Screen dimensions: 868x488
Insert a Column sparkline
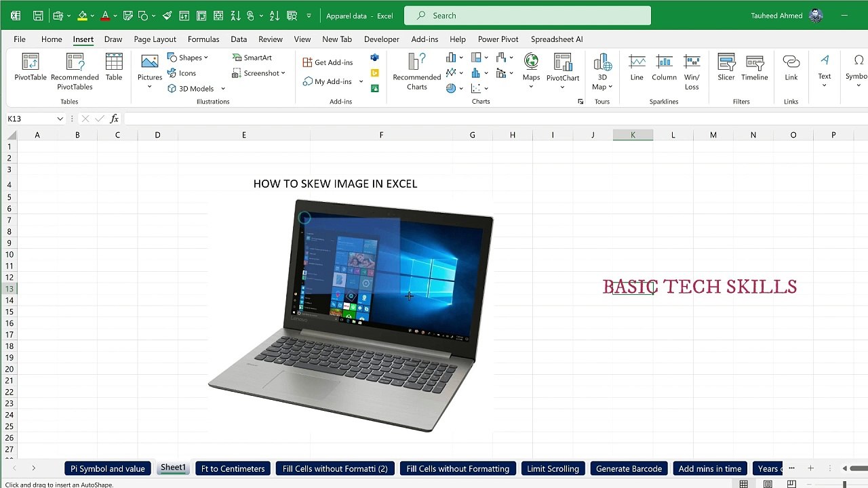click(665, 68)
